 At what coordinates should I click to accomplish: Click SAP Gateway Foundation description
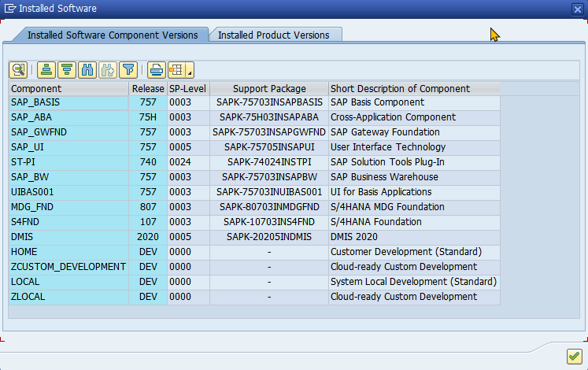(414, 133)
